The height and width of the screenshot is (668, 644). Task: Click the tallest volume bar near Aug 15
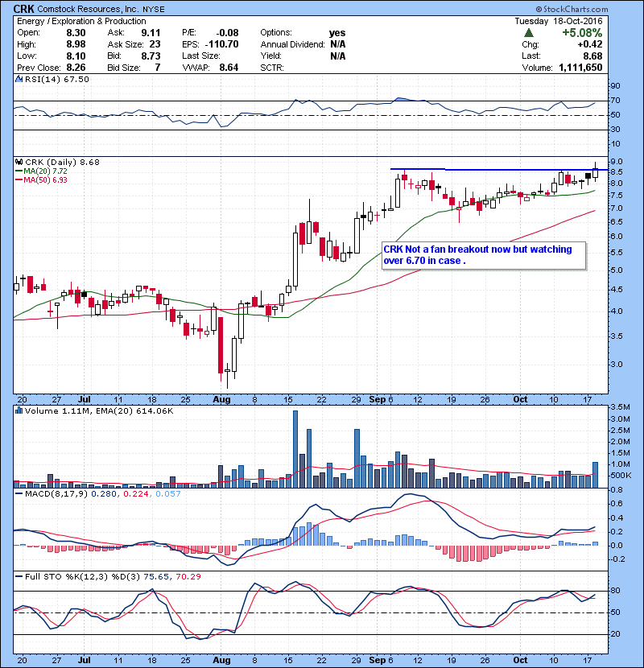(295, 449)
